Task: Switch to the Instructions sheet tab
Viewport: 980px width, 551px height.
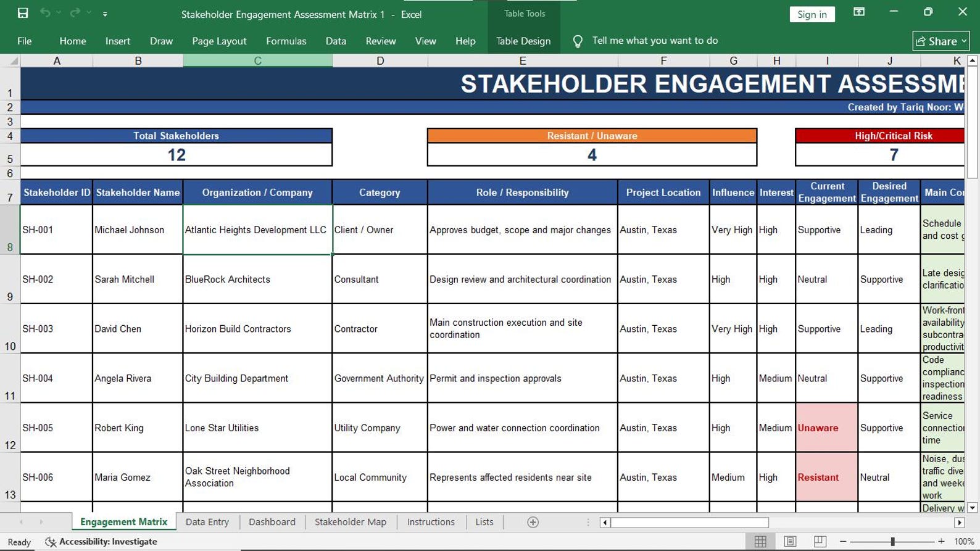Action: [x=431, y=522]
